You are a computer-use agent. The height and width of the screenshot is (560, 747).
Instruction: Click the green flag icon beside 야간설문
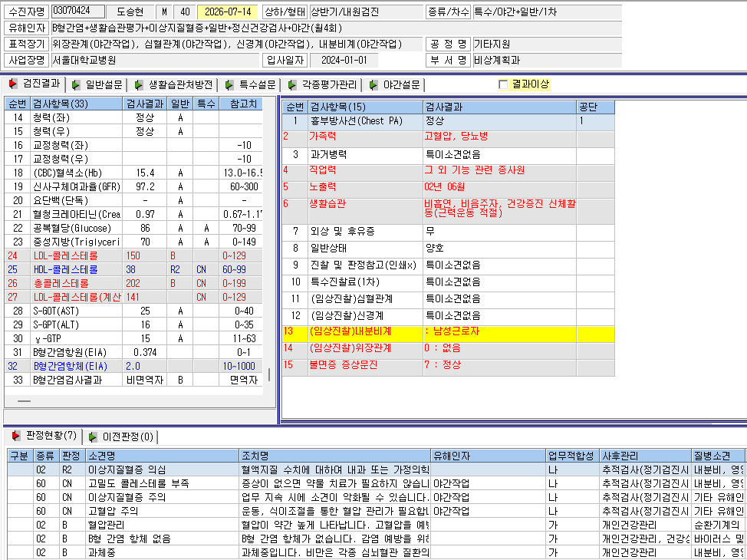click(373, 85)
